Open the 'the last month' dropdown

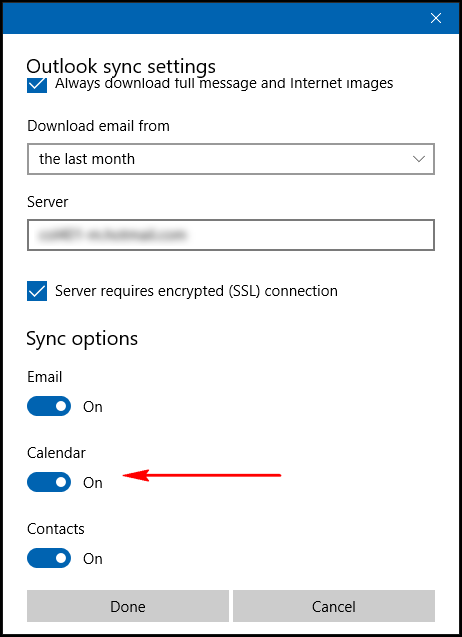coord(231,159)
